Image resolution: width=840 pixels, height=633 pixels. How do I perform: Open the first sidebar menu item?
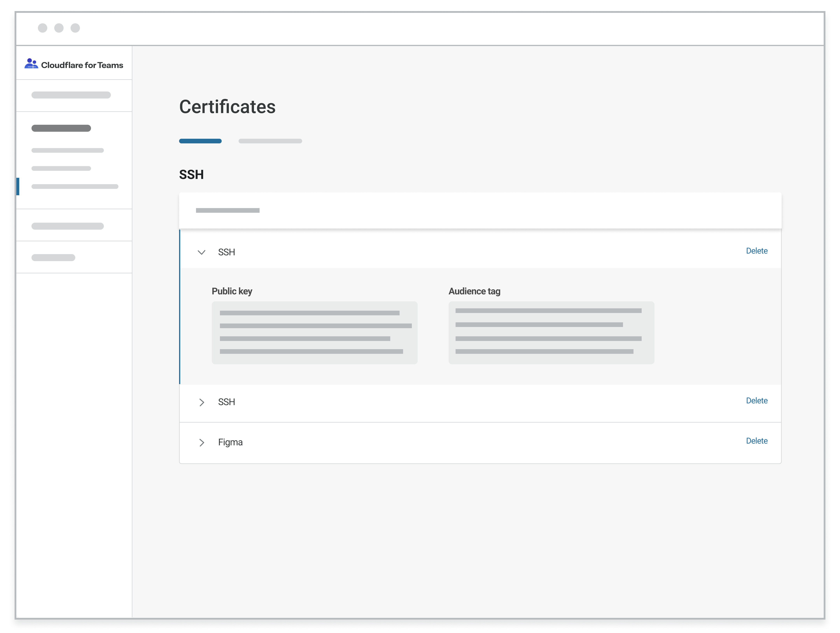(x=71, y=95)
